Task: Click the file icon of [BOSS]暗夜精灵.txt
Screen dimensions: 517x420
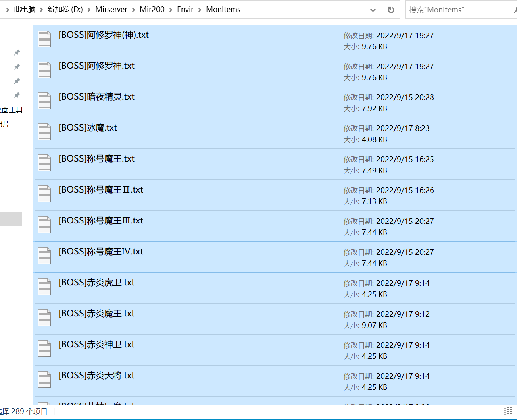Action: tap(44, 101)
